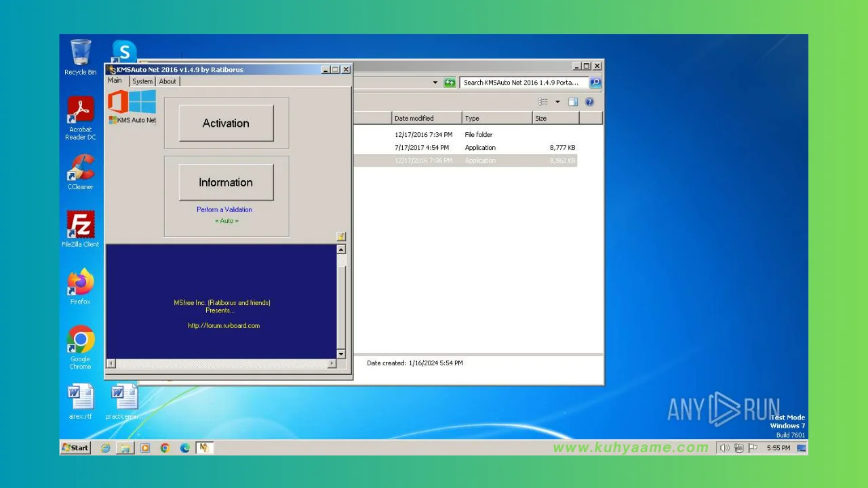Click console horizontal scrollbar left arrow
Viewport: 868px width, 488px height.
pos(111,364)
